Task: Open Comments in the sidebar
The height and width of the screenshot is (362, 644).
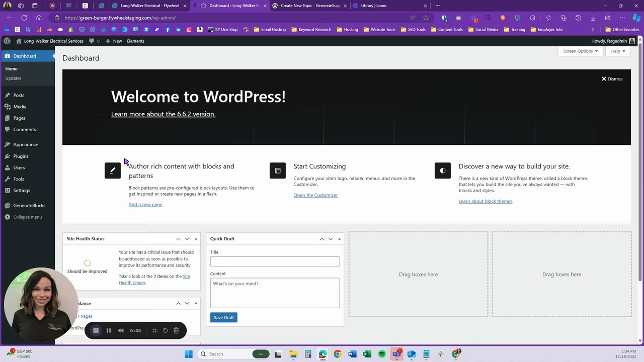Action: point(24,129)
